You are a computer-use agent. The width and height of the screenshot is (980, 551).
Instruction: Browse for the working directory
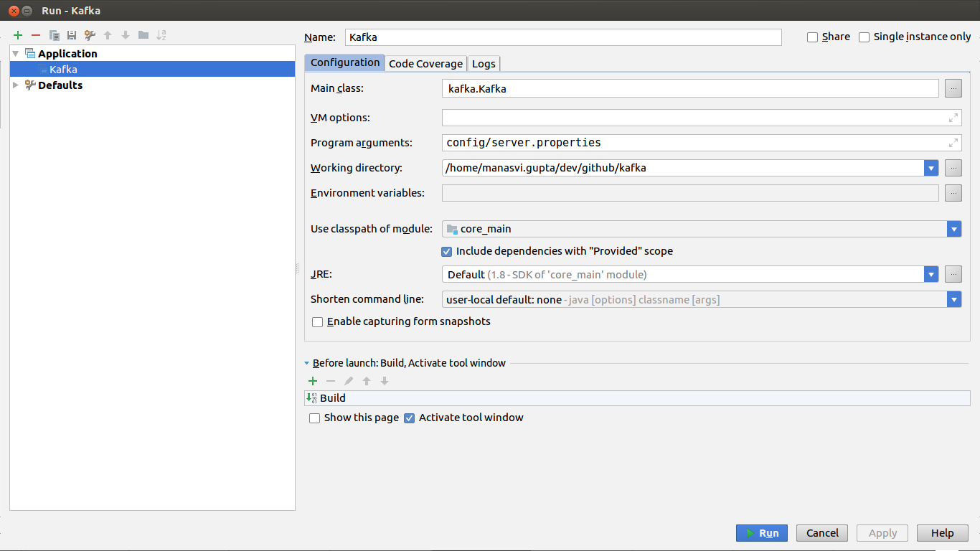pos(953,168)
